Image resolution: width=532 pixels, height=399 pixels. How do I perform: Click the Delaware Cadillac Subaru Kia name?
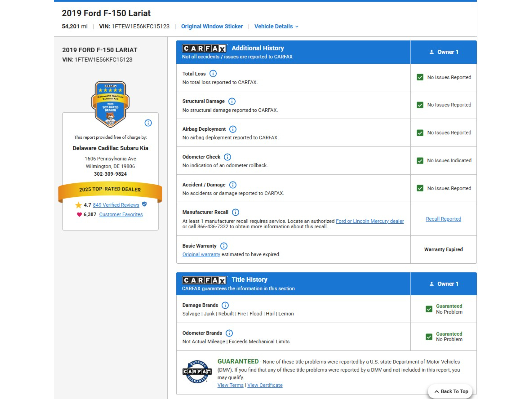point(110,148)
